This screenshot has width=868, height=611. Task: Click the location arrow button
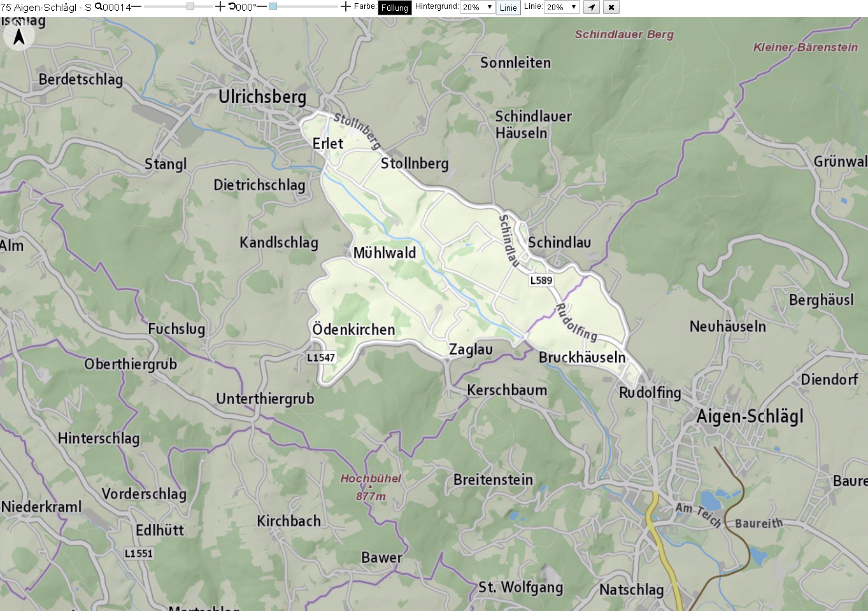click(x=592, y=8)
